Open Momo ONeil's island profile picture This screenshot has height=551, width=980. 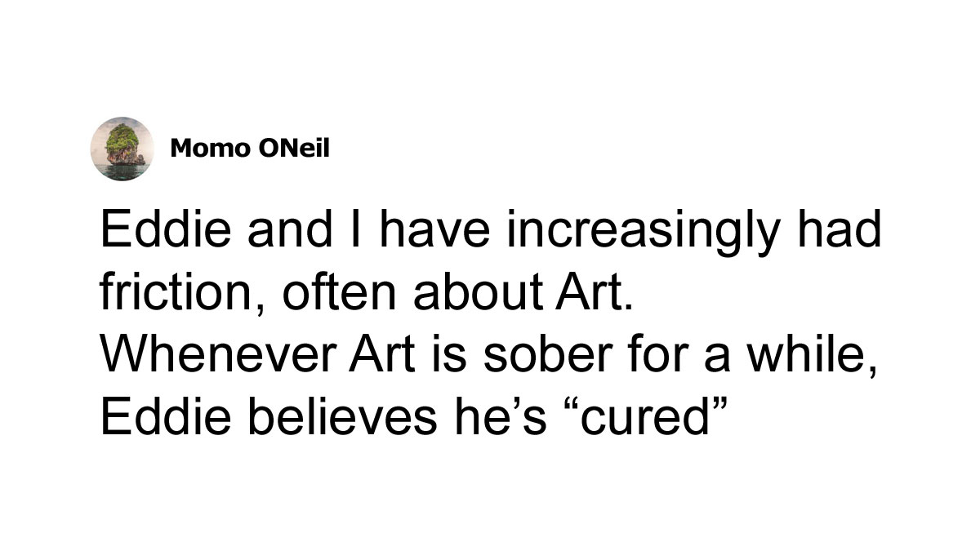tap(122, 149)
